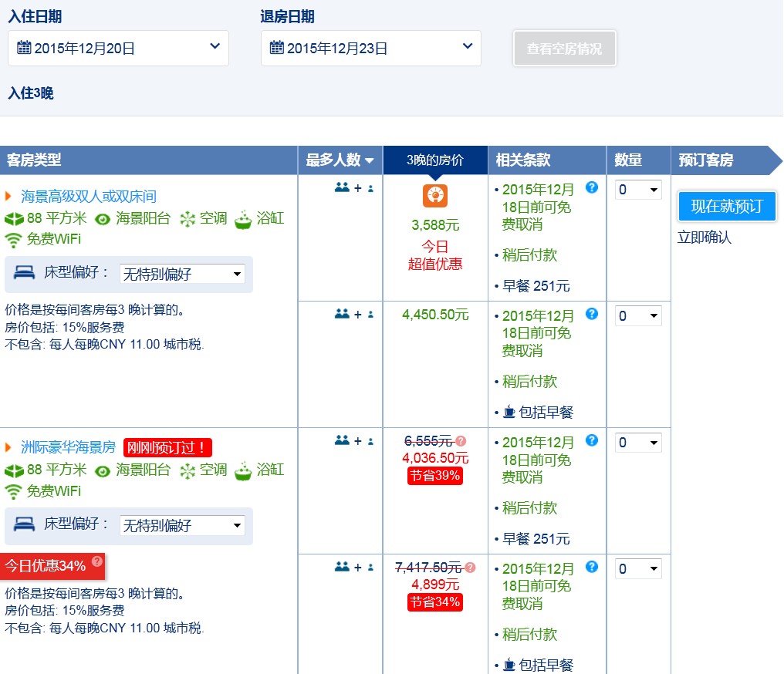Click the 海景阳台 sea-view eye icon
This screenshot has height=674, width=784.
101,219
